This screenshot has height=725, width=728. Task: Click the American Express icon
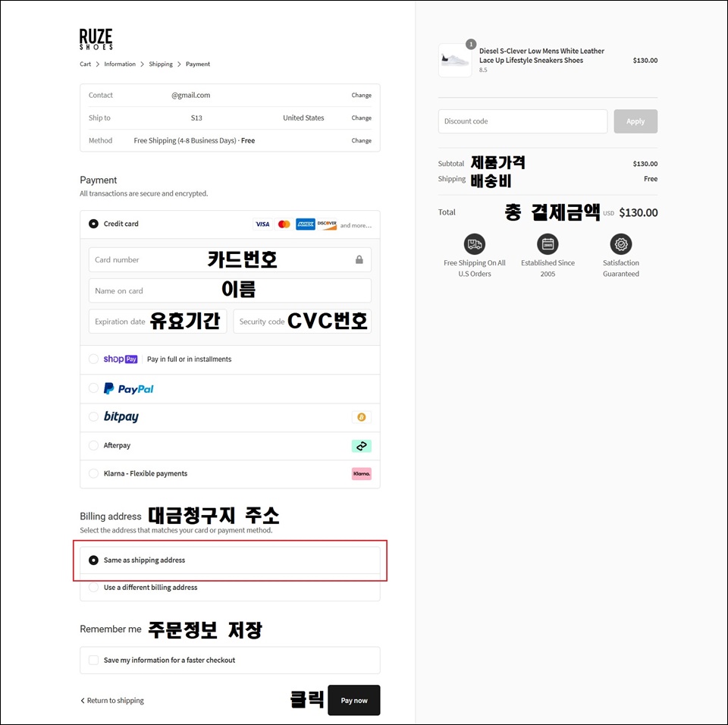306,224
